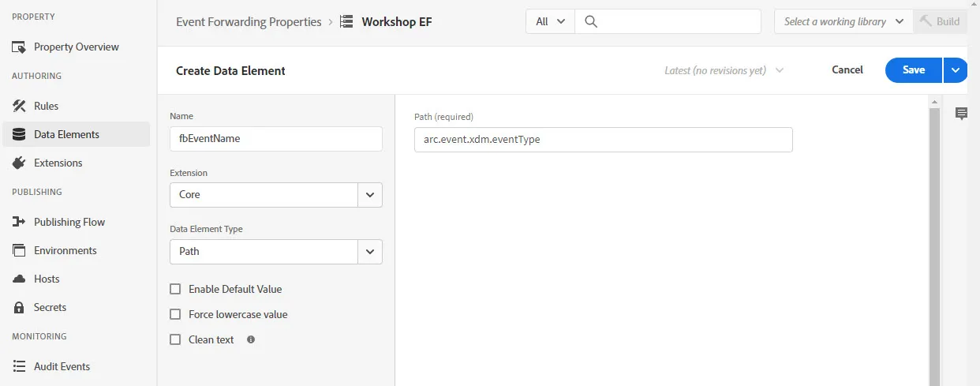The width and height of the screenshot is (980, 386).
Task: Navigate to Environments
Action: point(65,250)
